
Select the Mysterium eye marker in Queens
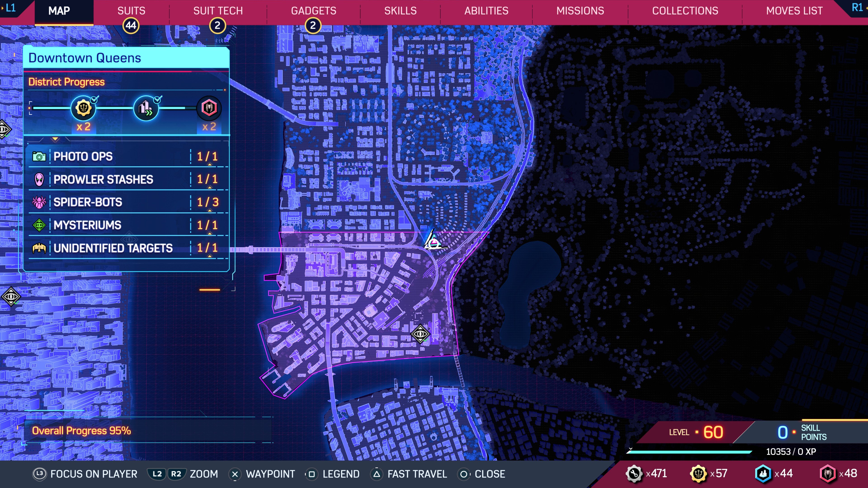[420, 334]
